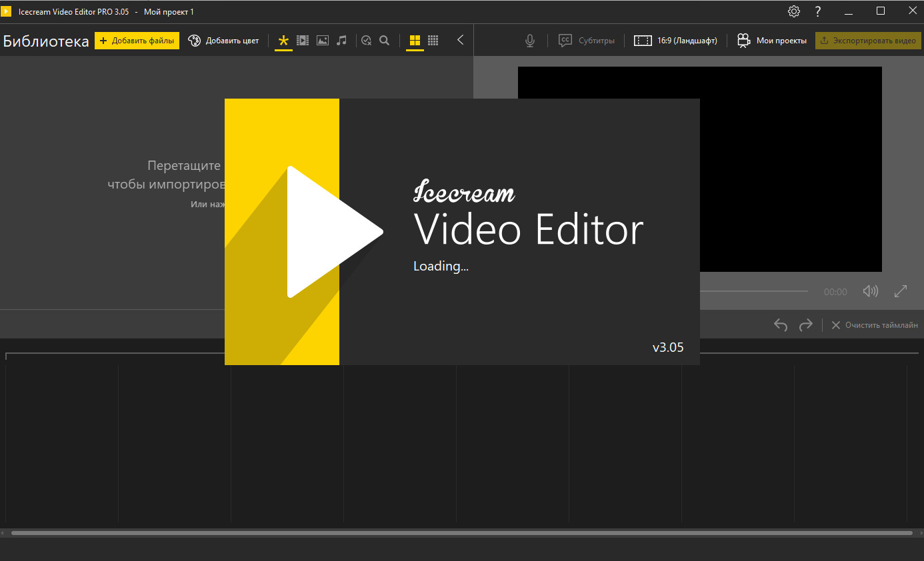Open library search with magnifier icon
924x561 pixels.
(384, 41)
